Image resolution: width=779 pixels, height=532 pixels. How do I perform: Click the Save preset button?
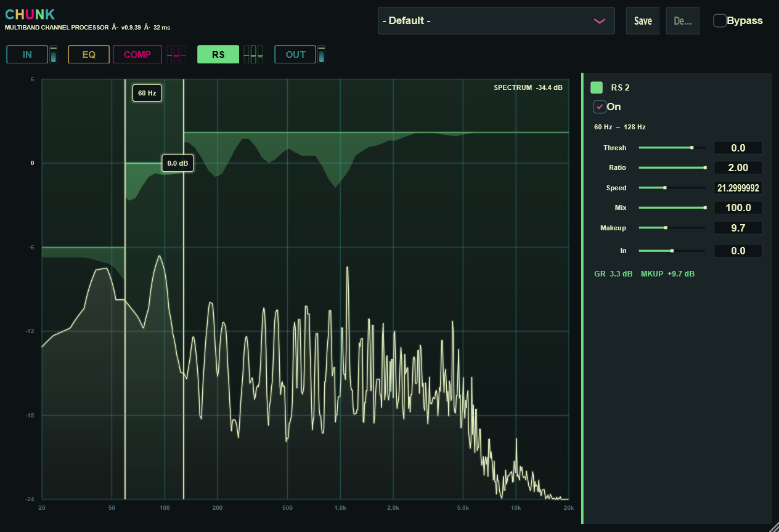pyautogui.click(x=643, y=20)
